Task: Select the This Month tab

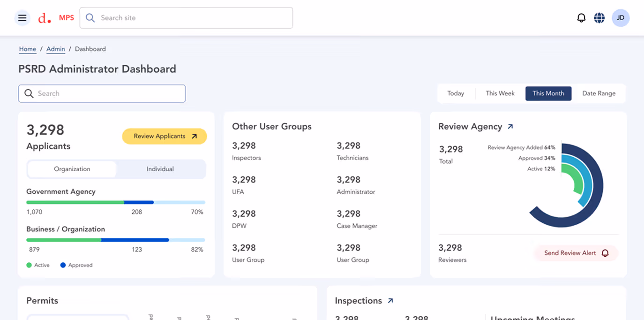Action: pyautogui.click(x=548, y=93)
